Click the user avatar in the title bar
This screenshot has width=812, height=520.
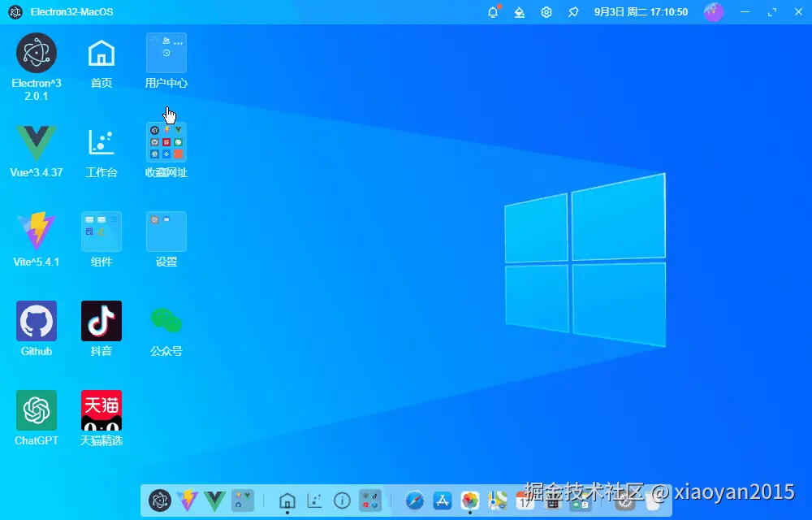coord(714,12)
